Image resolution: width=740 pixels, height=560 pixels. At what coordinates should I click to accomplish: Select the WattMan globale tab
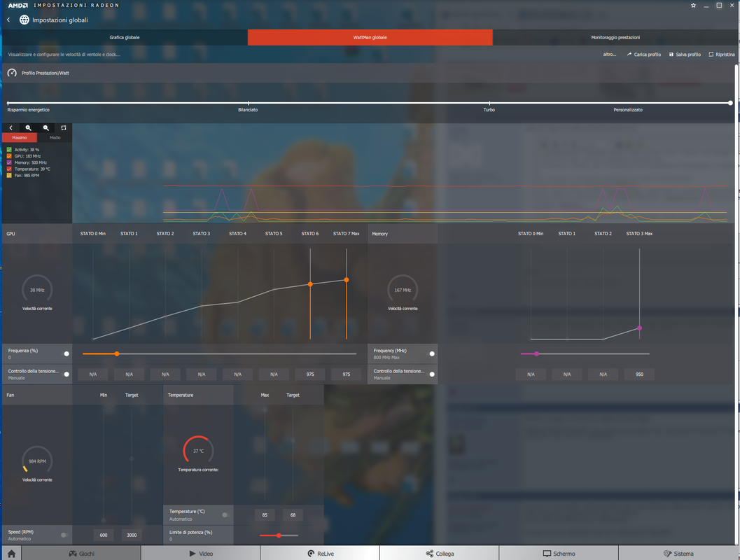370,37
